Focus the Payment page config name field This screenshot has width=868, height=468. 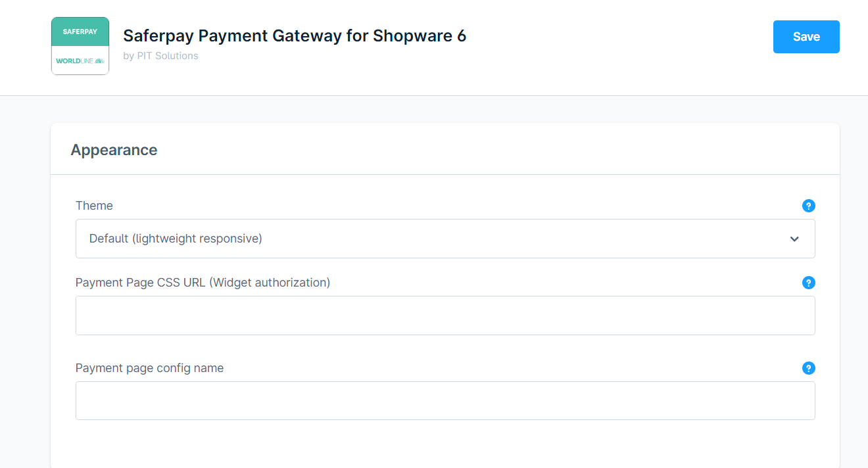445,400
